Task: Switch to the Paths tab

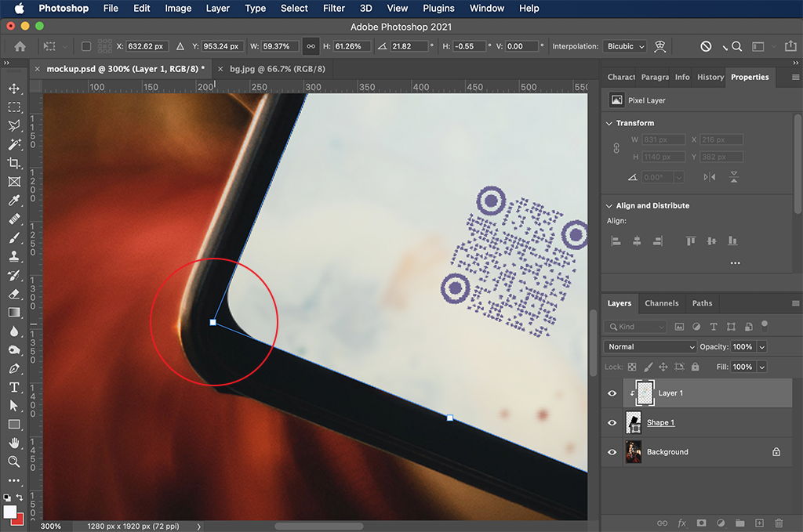Action: tap(702, 303)
